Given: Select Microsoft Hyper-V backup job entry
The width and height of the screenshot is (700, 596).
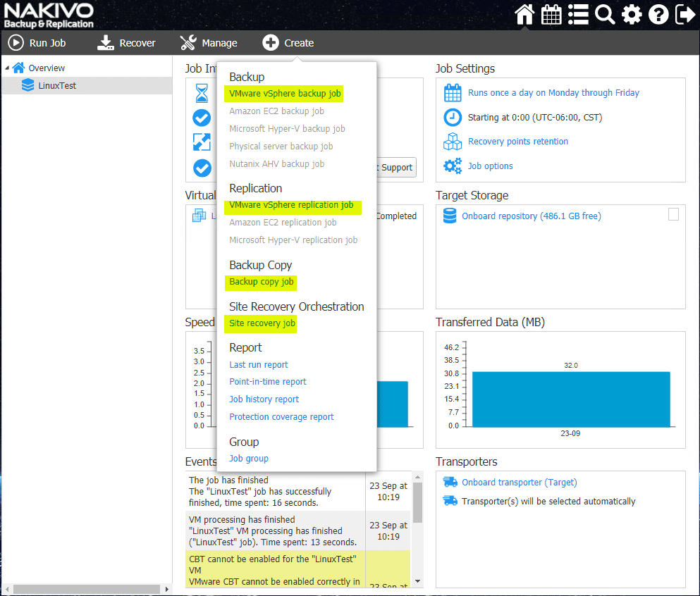Looking at the screenshot, I should click(x=287, y=129).
